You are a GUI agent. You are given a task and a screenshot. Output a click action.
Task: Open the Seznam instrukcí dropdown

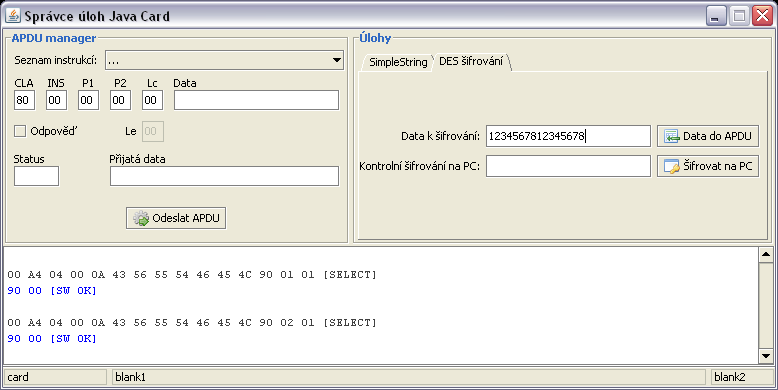tap(224, 60)
